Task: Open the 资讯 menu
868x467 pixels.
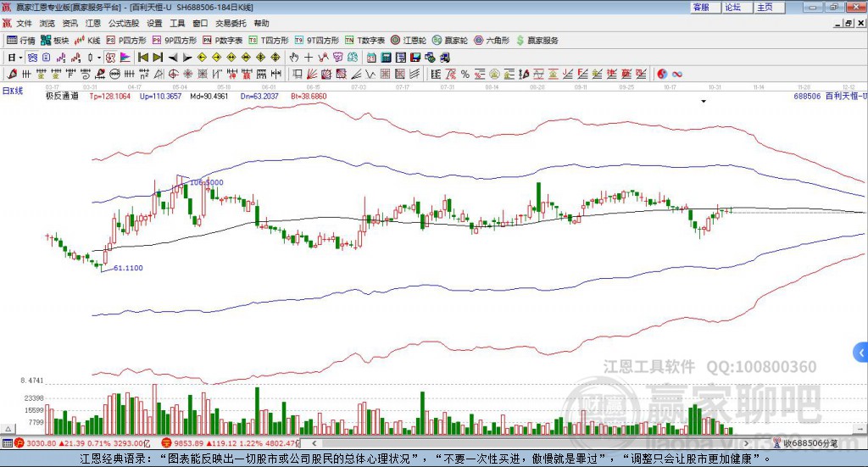Action: pos(70,23)
